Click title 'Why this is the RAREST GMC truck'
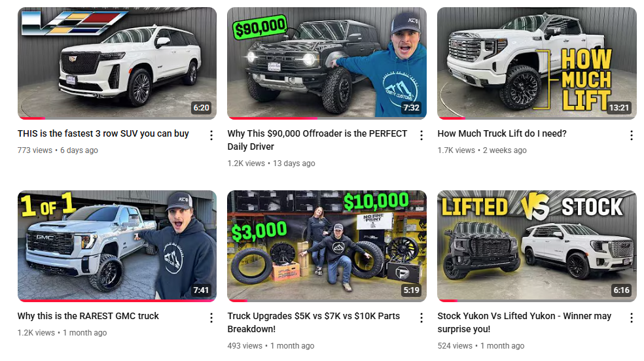The image size is (644, 361). coord(88,317)
